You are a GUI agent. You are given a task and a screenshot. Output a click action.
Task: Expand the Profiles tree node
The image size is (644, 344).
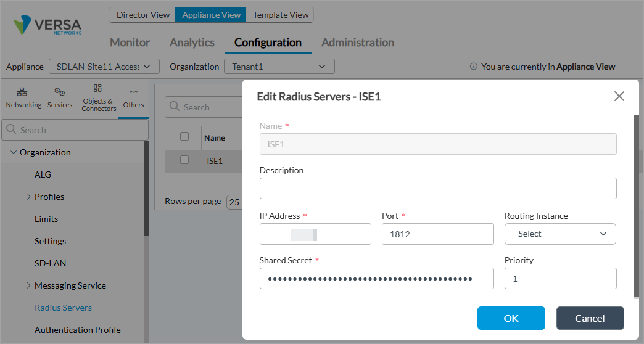[x=28, y=197]
